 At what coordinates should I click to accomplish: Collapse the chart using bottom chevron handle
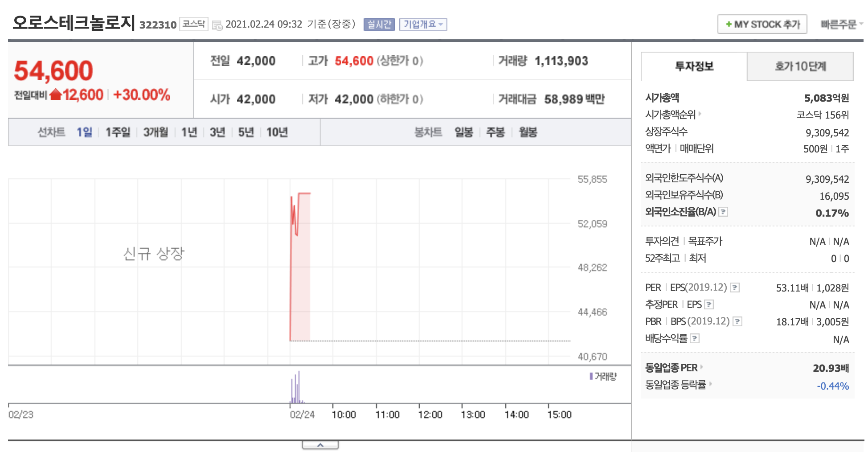320,445
